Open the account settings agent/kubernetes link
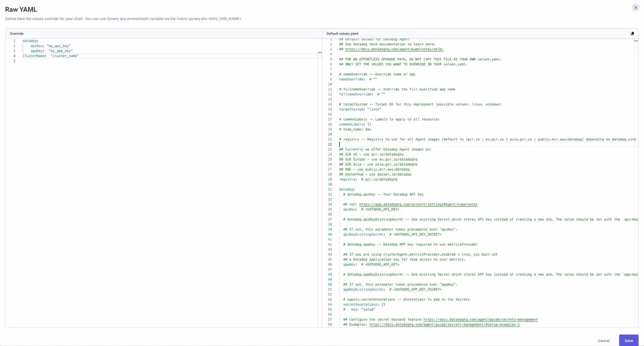This screenshot has height=346, width=644. tap(418, 204)
